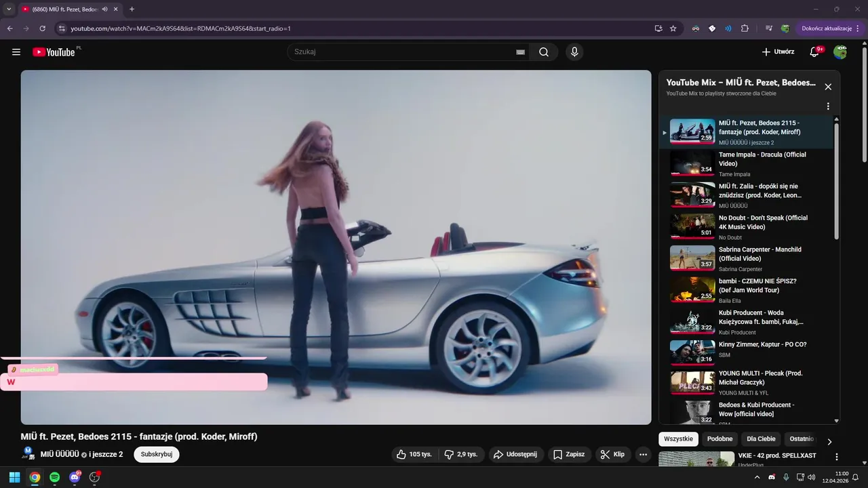Save video with the Zapisz button
This screenshot has width=868, height=488.
click(568, 454)
